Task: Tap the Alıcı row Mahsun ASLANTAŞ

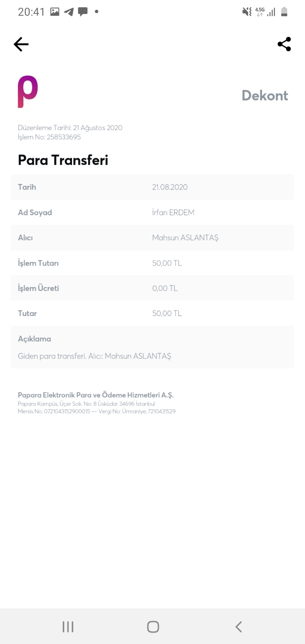Action: click(x=152, y=238)
